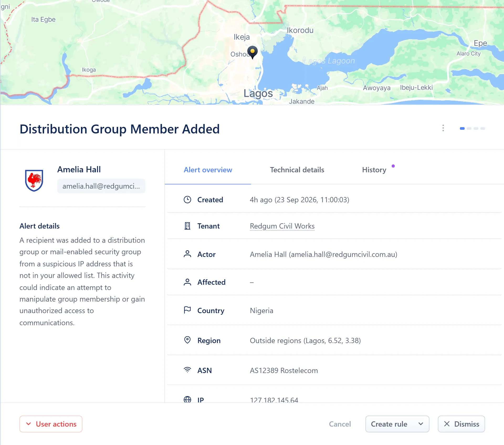Click the Nigeria country value
Image resolution: width=504 pixels, height=445 pixels.
262,311
